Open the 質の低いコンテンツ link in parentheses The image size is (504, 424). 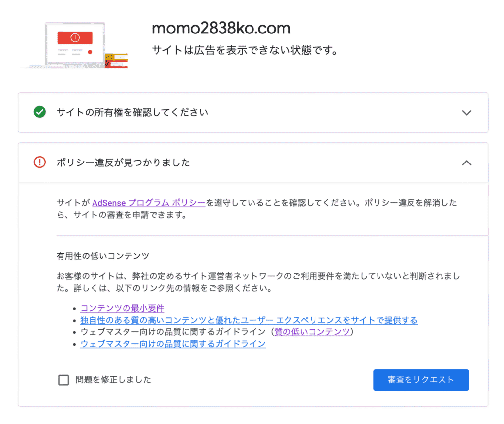[x=312, y=332]
